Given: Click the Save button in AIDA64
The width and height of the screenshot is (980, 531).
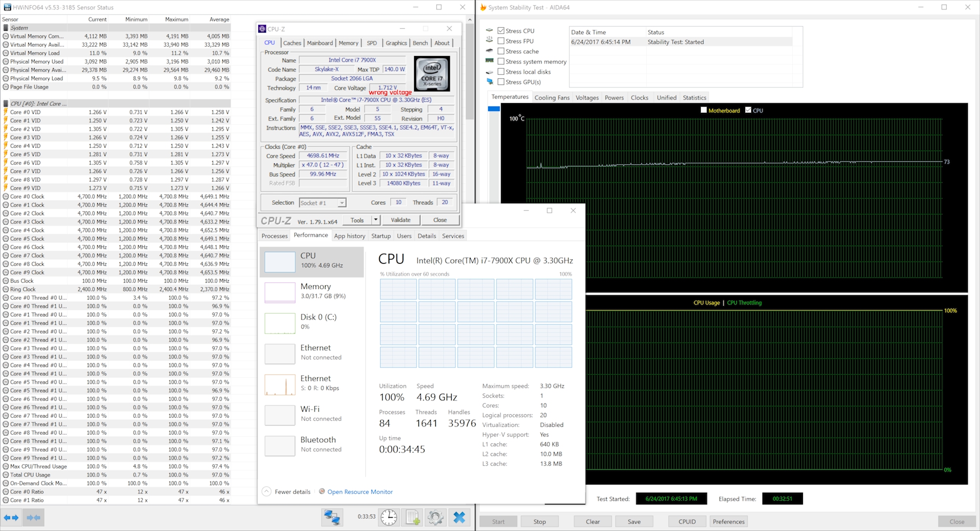Looking at the screenshot, I should (634, 521).
